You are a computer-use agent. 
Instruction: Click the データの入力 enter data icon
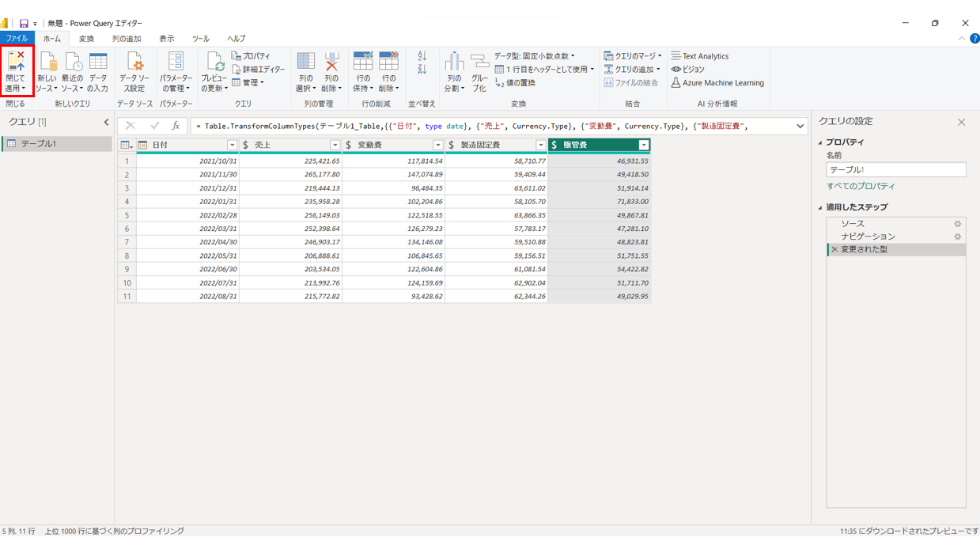click(98, 62)
